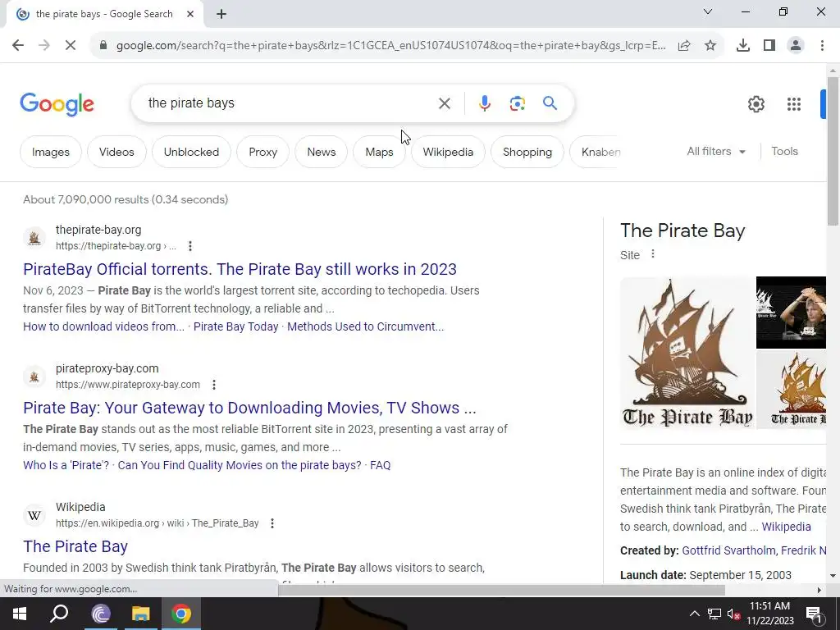This screenshot has height=630, width=840.
Task: Open Windows Start menu
Action: [20, 614]
